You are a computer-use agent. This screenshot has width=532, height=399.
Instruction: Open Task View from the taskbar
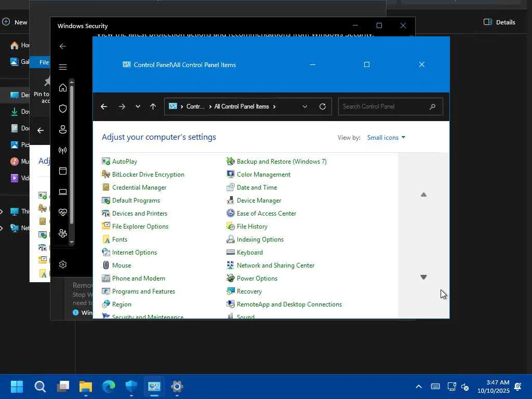click(x=63, y=387)
